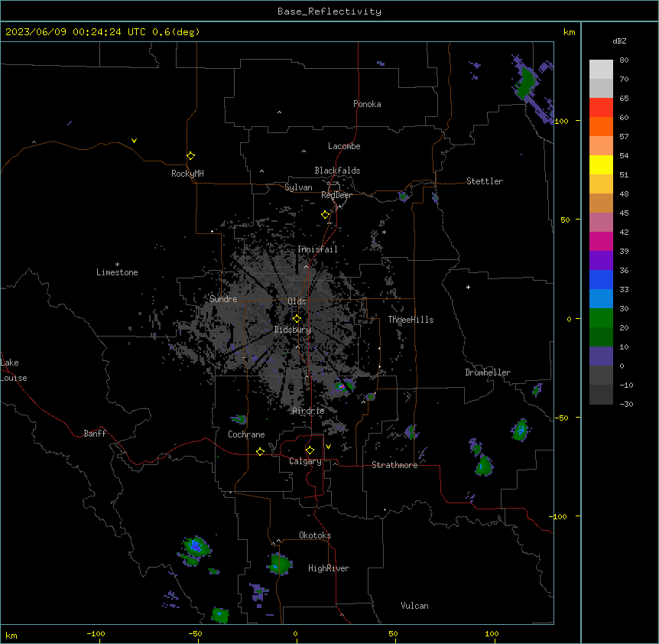
Task: Click the Lacombe city label
Action: [x=344, y=146]
